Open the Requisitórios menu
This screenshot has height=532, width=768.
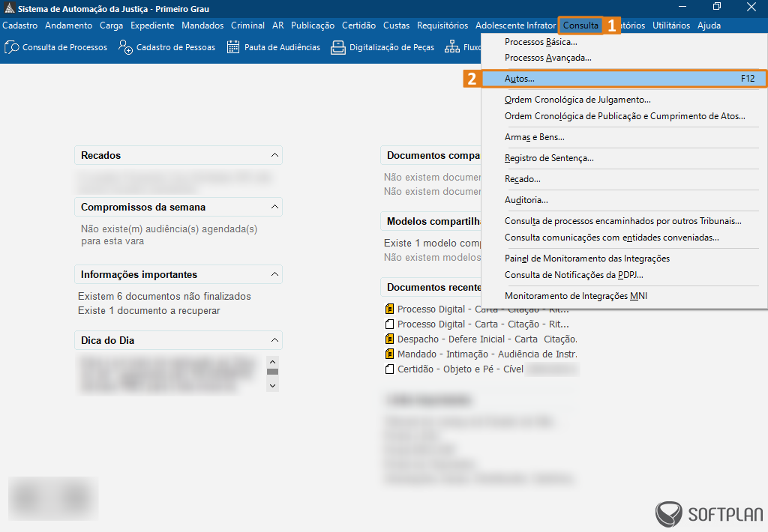point(442,25)
